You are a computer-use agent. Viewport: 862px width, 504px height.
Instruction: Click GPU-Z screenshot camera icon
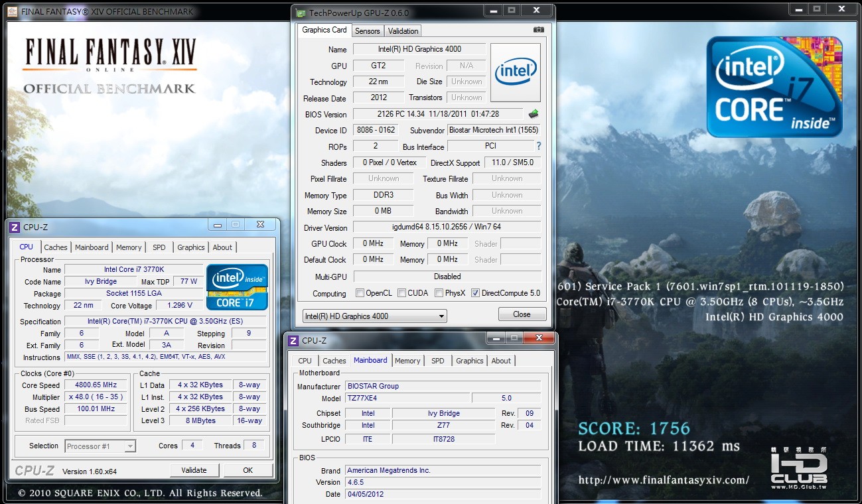[x=539, y=30]
